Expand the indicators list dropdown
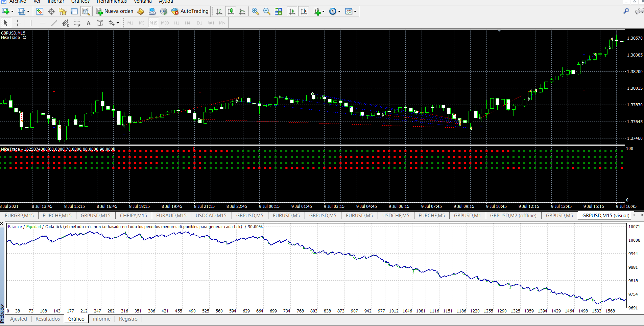The image size is (644, 326). coord(323,12)
